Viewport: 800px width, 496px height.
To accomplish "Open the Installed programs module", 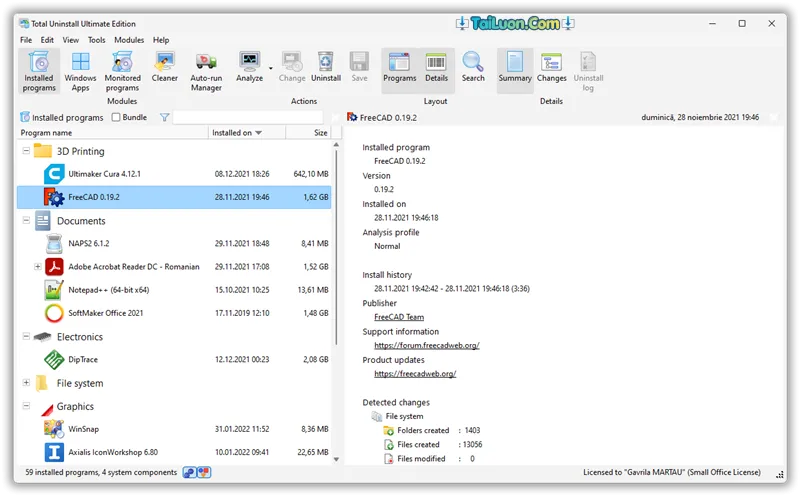I will (x=39, y=71).
